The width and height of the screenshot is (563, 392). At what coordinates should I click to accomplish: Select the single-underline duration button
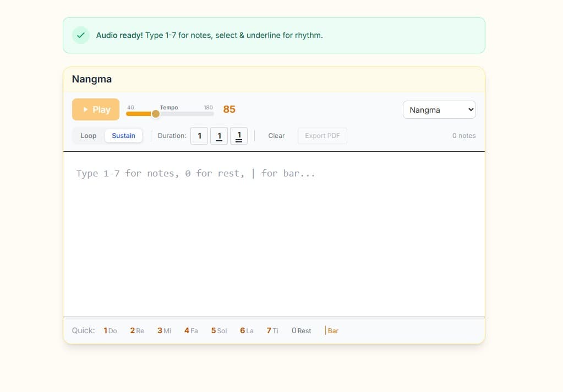[219, 136]
